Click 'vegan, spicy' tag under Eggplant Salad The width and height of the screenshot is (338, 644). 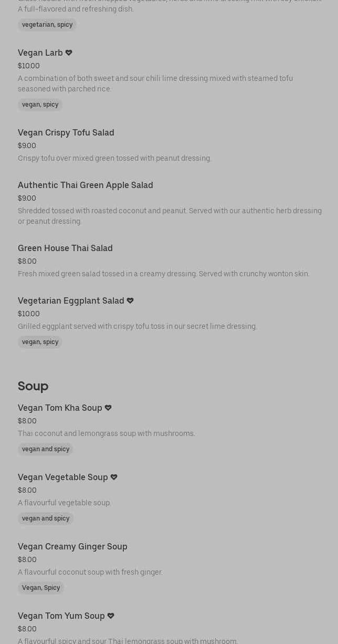click(40, 342)
